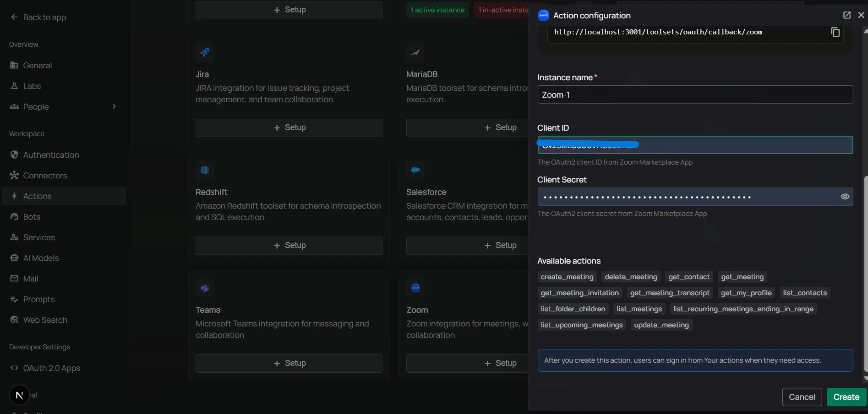Image resolution: width=868 pixels, height=414 pixels.
Task: Show the Client Secret value
Action: 845,197
